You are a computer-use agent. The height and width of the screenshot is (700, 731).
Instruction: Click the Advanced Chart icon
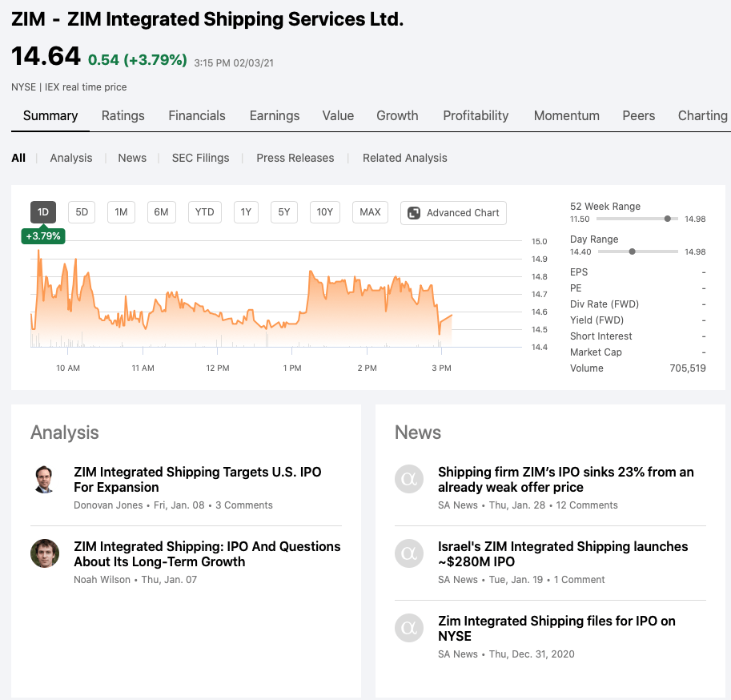(x=414, y=213)
